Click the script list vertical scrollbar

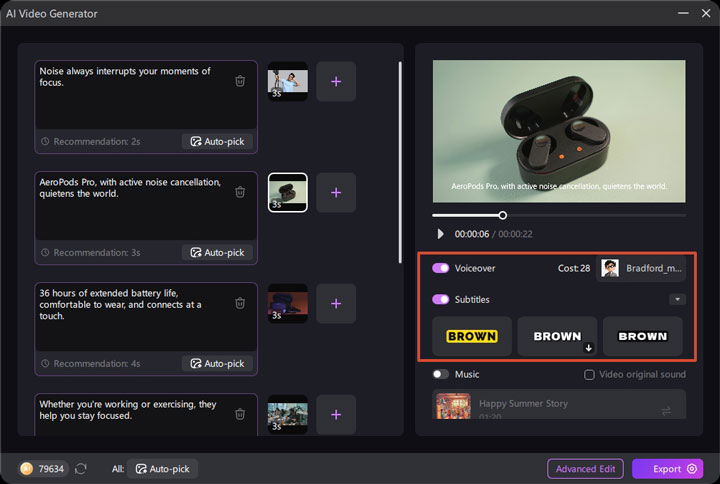400,162
